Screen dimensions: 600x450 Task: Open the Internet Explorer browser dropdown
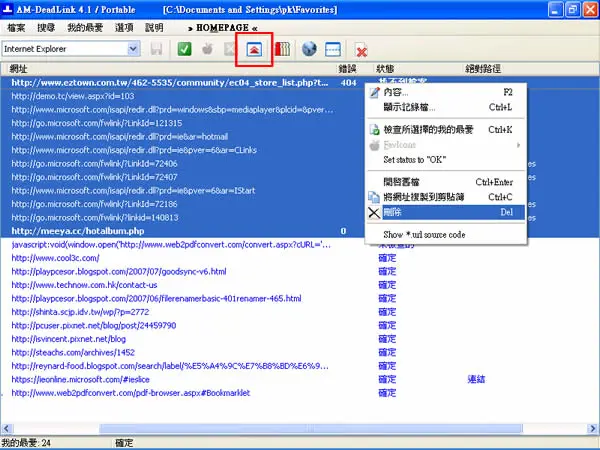tap(71, 49)
